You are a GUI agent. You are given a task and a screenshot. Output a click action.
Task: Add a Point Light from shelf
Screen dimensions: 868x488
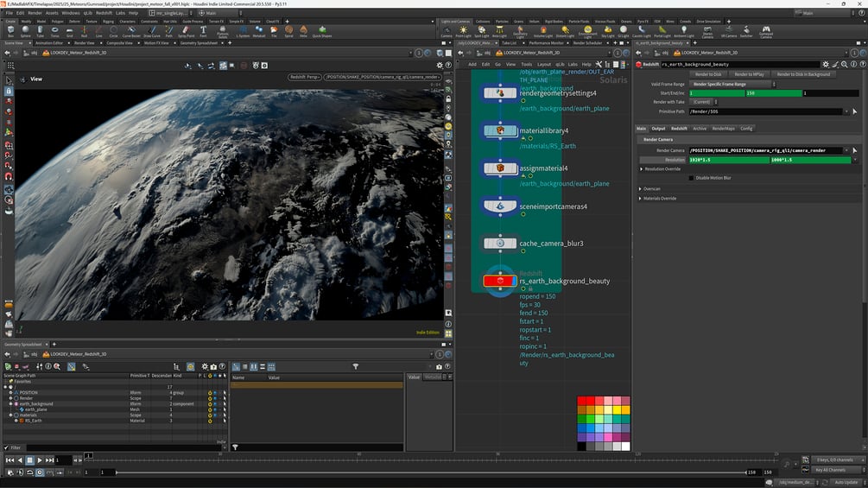463,31
